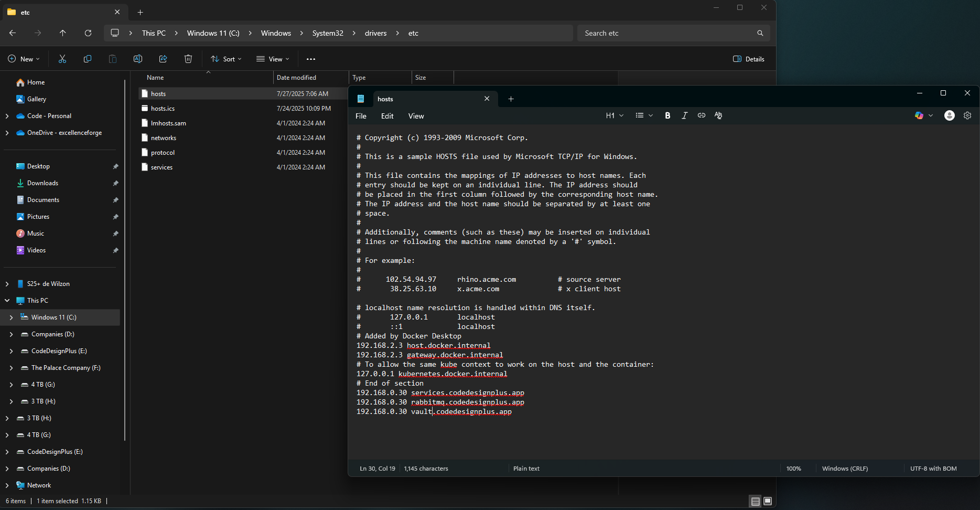The height and width of the screenshot is (510, 980).
Task: Click the UTF-8 with BOM encoding indicator
Action: (933, 469)
